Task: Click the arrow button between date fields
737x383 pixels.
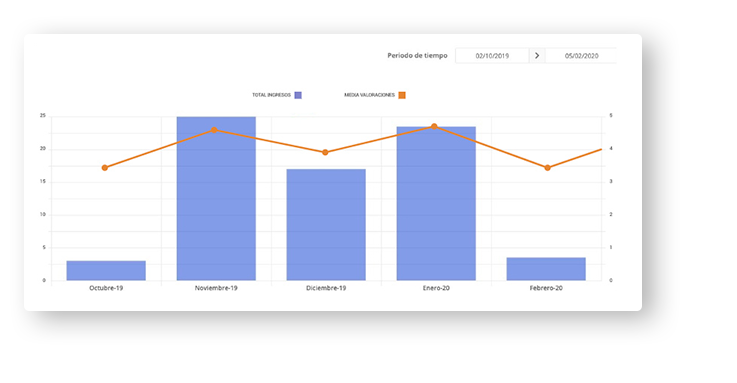Action: click(537, 55)
